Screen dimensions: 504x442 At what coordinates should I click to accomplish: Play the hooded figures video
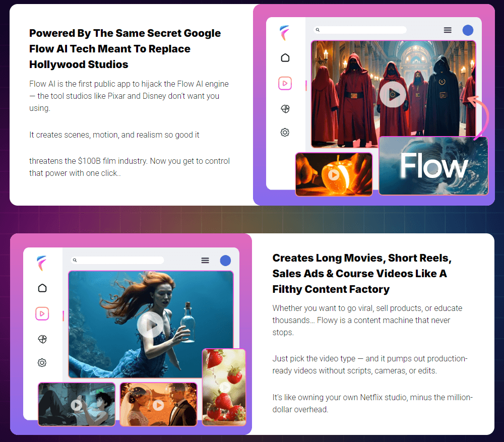(393, 95)
